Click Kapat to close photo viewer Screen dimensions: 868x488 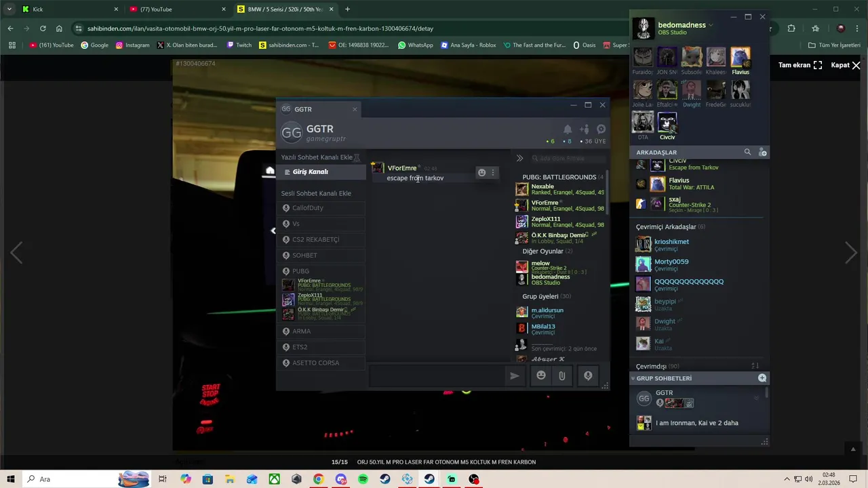846,65
